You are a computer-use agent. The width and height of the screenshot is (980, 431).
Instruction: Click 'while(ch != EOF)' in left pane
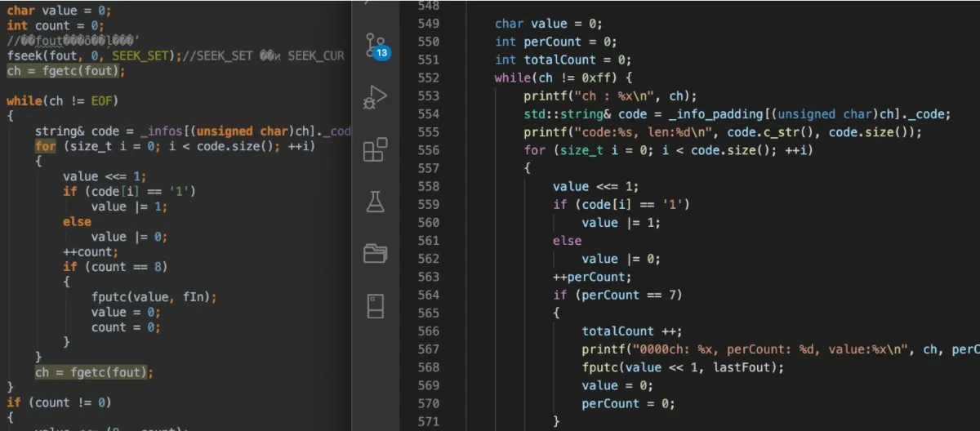(x=63, y=100)
